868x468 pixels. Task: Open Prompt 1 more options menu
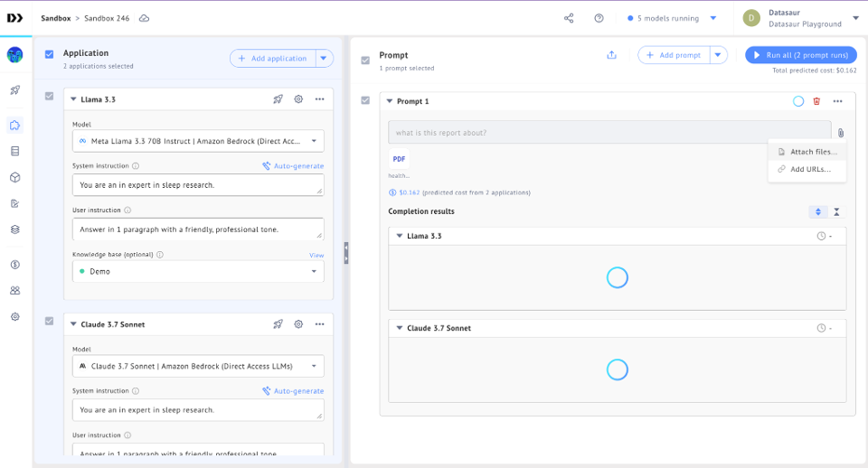[837, 101]
